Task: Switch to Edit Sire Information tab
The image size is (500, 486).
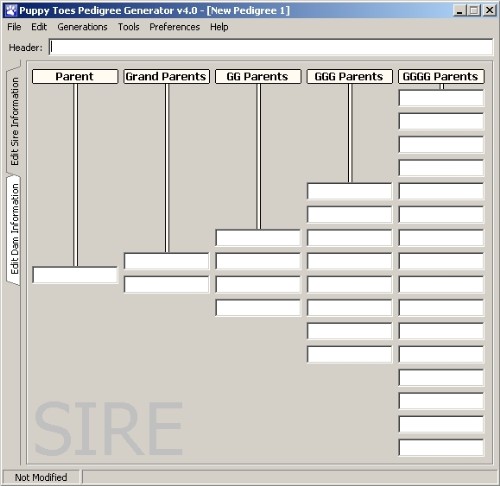Action: tap(14, 120)
